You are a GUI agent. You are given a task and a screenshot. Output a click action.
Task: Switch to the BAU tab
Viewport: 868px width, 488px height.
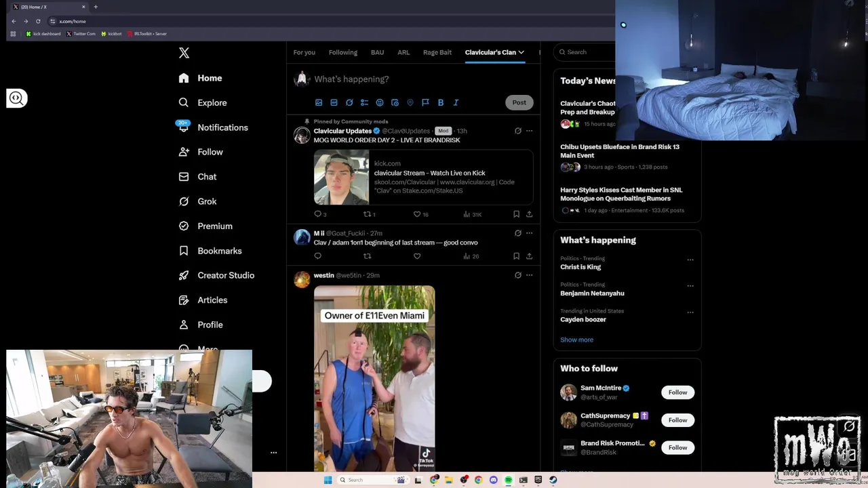(x=377, y=52)
